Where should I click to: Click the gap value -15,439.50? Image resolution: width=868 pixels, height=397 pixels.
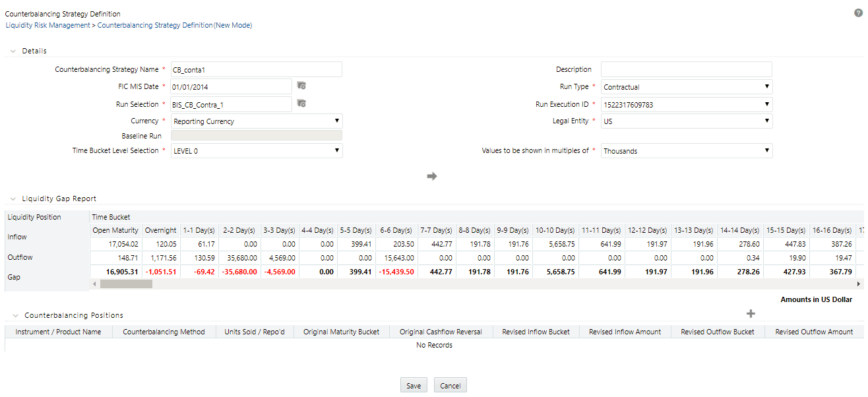click(x=397, y=272)
